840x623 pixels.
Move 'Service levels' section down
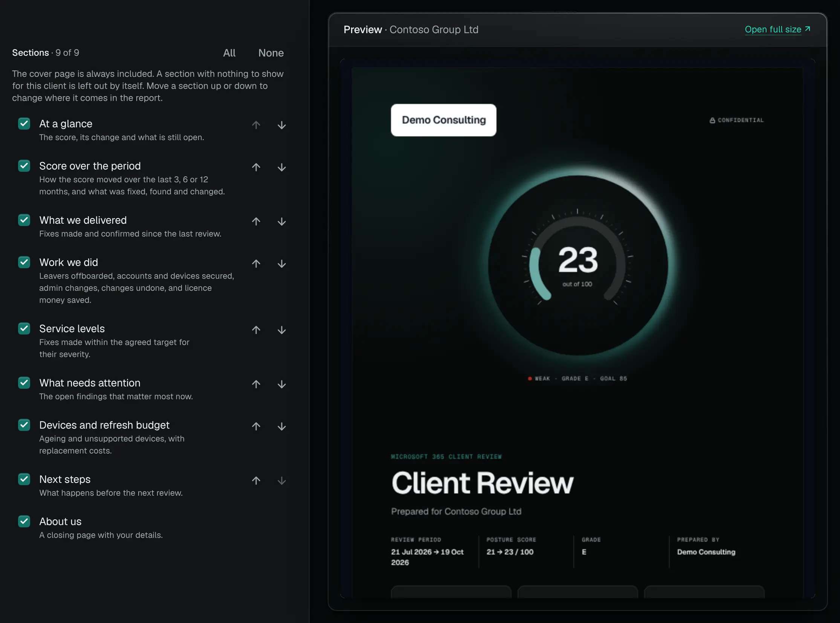281,330
